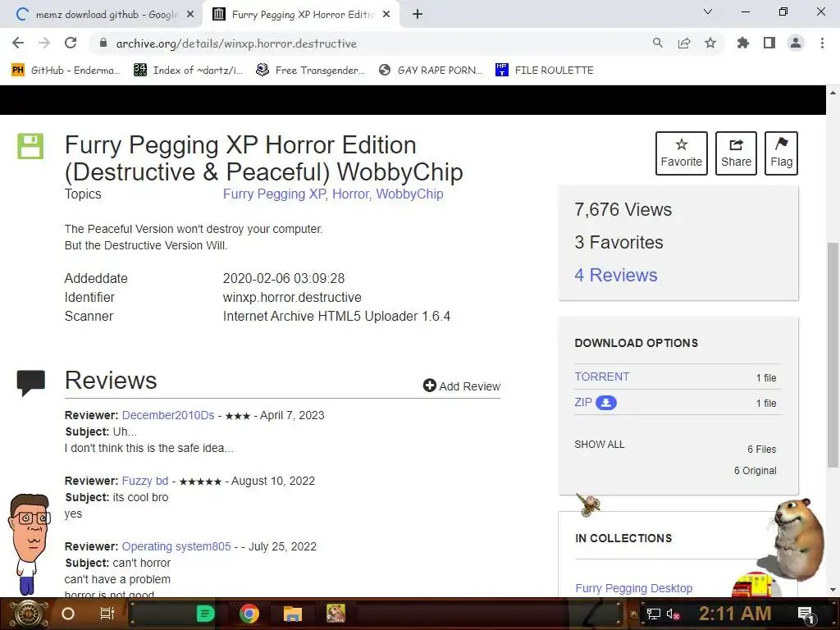Open the GitHub - Enderma bookmark
This screenshot has width=840, height=630.
point(66,71)
